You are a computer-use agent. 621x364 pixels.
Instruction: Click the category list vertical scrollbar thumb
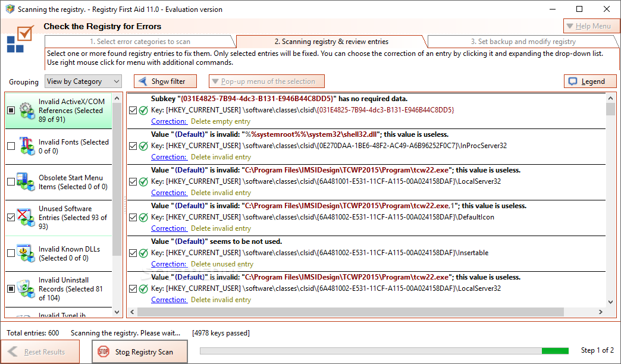point(117,180)
